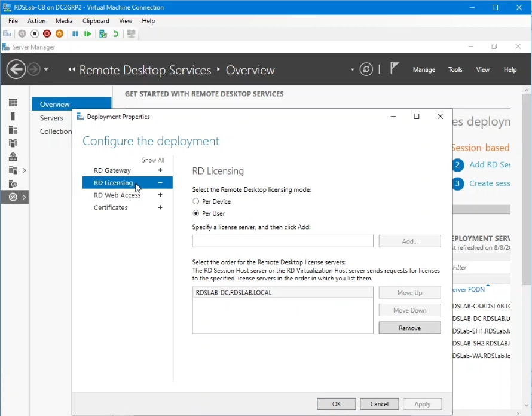Select the Per User licensing mode
The height and width of the screenshot is (416, 532).
(196, 213)
